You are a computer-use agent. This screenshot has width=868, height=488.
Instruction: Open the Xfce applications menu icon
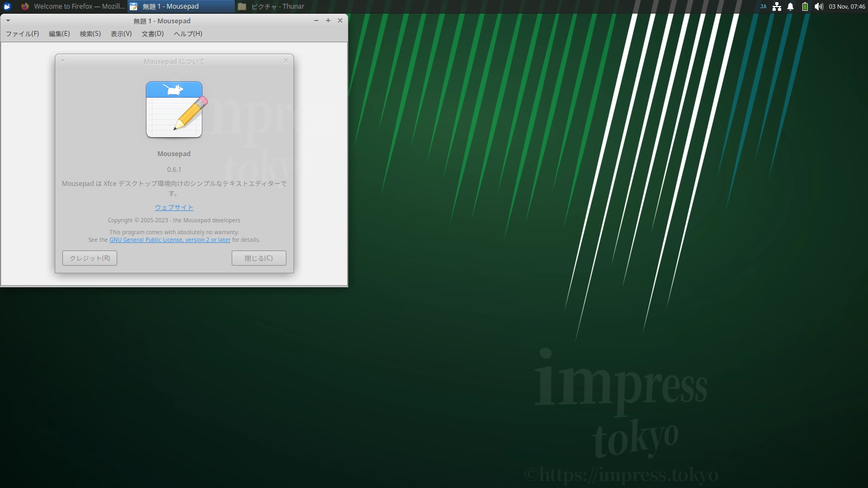[7, 7]
